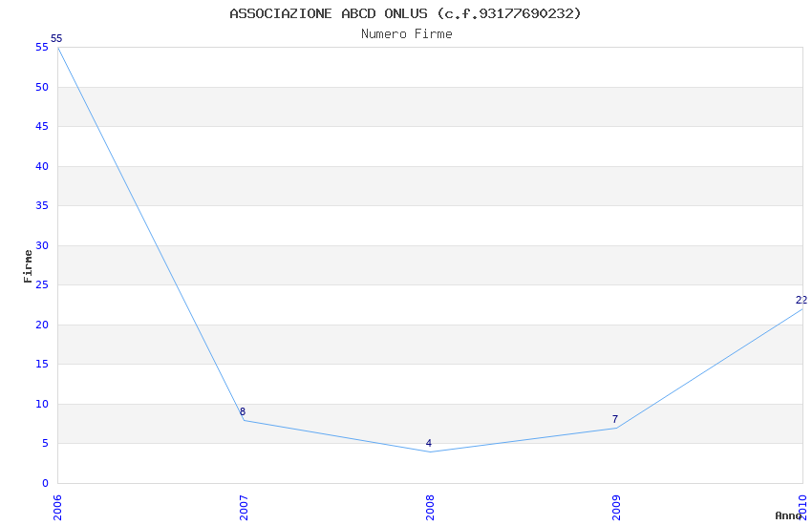Image resolution: width=812 pixels, height=525 pixels.
Task: Click the y-axis tick value 55
Action: pyautogui.click(x=42, y=48)
